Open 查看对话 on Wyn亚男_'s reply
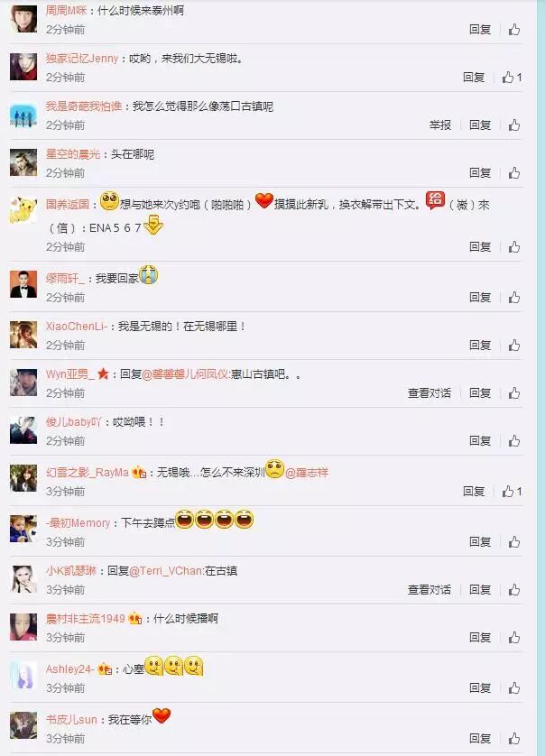This screenshot has height=756, width=545. pyautogui.click(x=430, y=393)
